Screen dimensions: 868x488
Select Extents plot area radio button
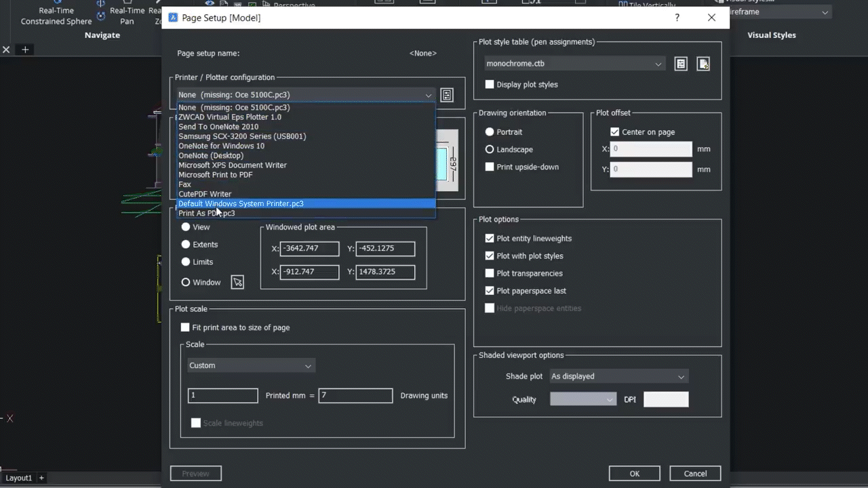click(x=186, y=245)
